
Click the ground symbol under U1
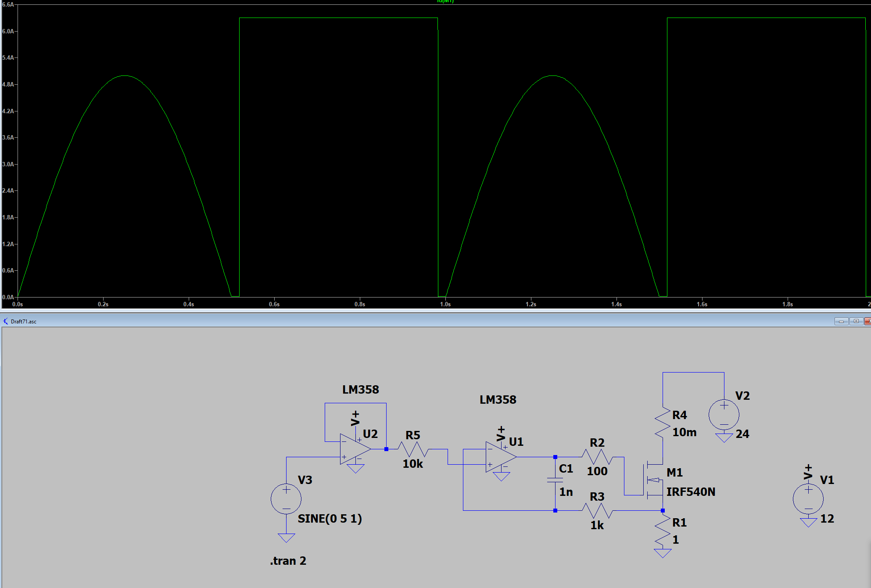501,477
